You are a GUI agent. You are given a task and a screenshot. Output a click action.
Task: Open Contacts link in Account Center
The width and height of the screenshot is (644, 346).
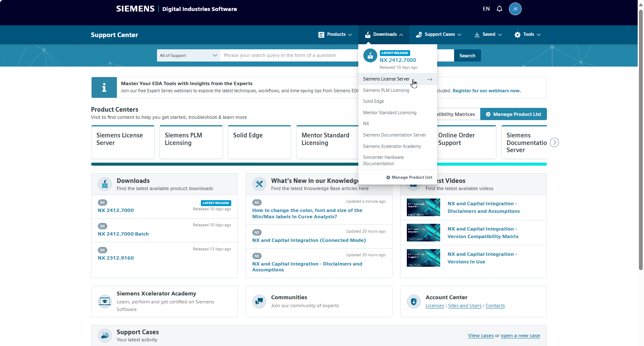point(495,306)
